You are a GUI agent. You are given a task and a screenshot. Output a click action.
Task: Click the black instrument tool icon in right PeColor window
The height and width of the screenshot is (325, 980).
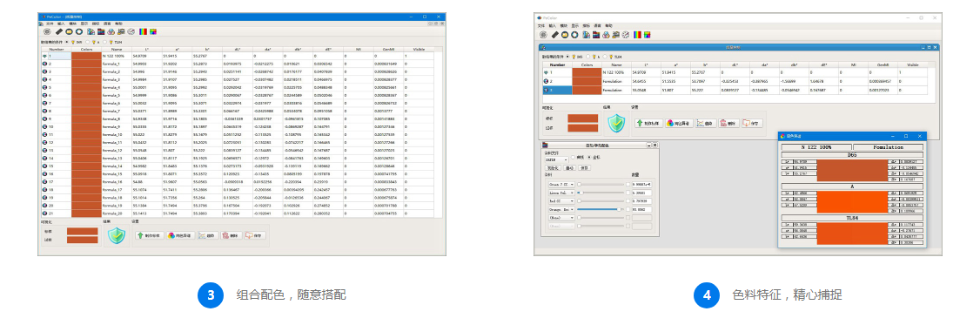point(555,35)
